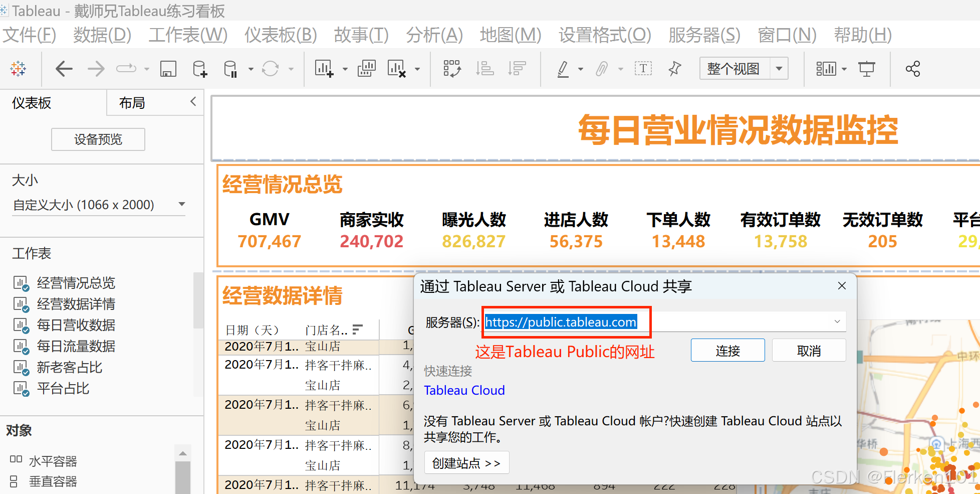Open the new worksheet dropdown arrow
Screen dimensions: 980x494
(x=345, y=69)
